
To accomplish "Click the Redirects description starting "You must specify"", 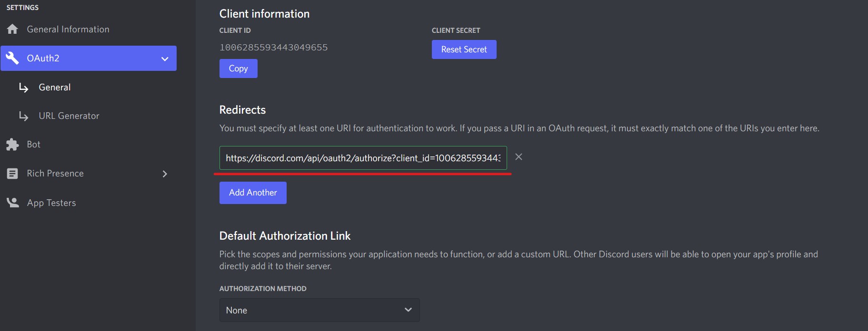I will click(x=519, y=128).
